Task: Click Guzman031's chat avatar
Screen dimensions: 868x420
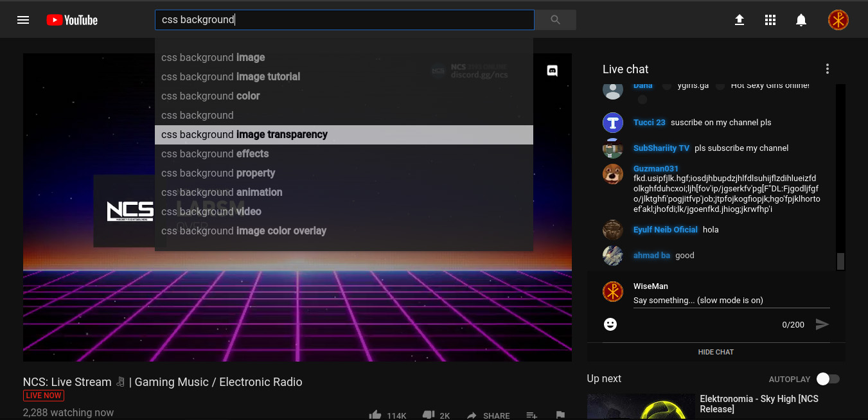Action: click(613, 174)
